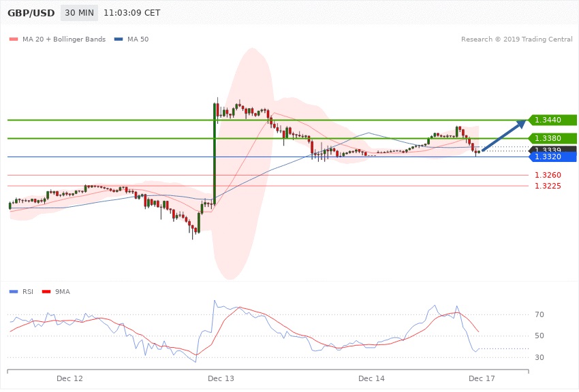Toggle the 9MA legend entry
Viewport: 579px width, 392px height.
click(x=57, y=291)
